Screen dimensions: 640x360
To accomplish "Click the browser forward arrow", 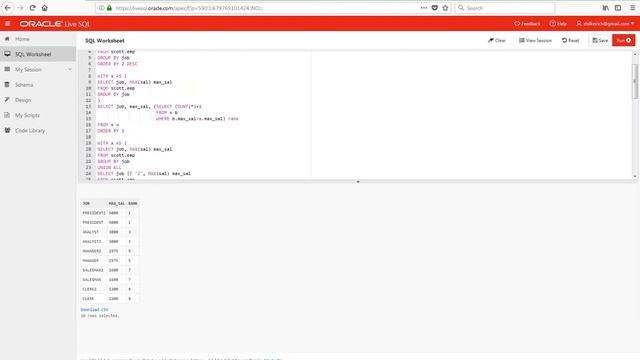I will point(20,8).
